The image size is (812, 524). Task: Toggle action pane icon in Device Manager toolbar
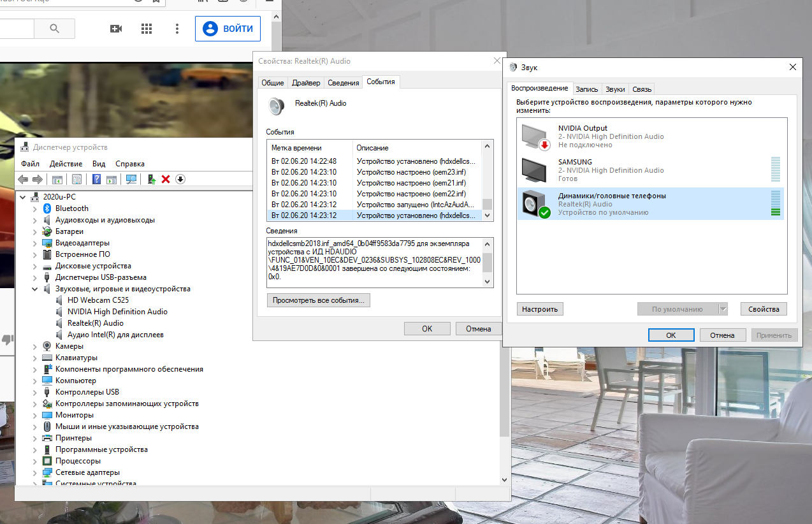pyautogui.click(x=112, y=179)
